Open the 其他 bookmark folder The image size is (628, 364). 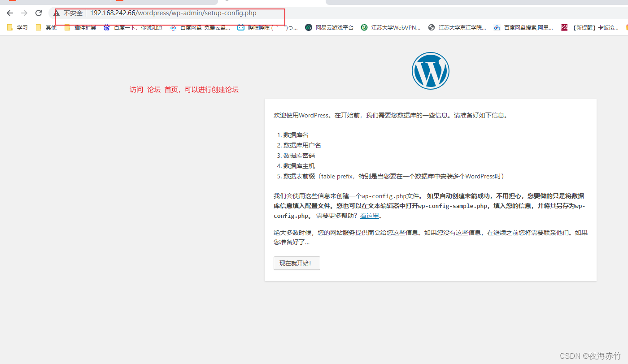(46, 27)
